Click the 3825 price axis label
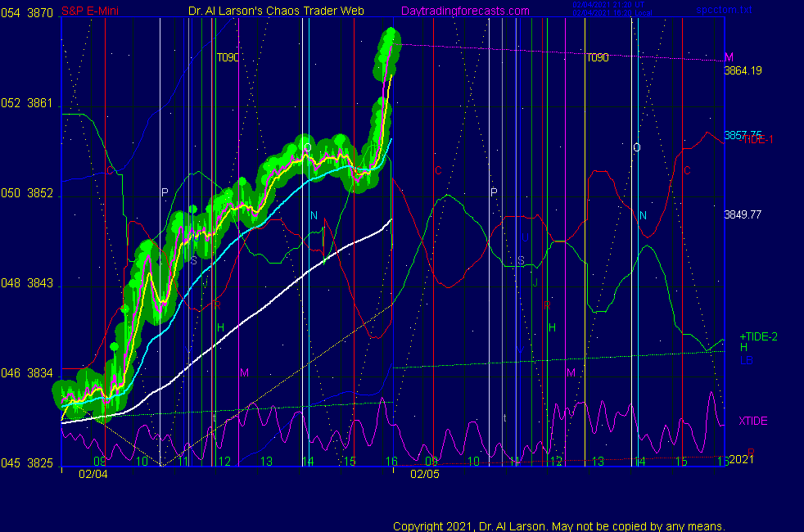Image resolution: width=804 pixels, height=532 pixels. [x=39, y=462]
